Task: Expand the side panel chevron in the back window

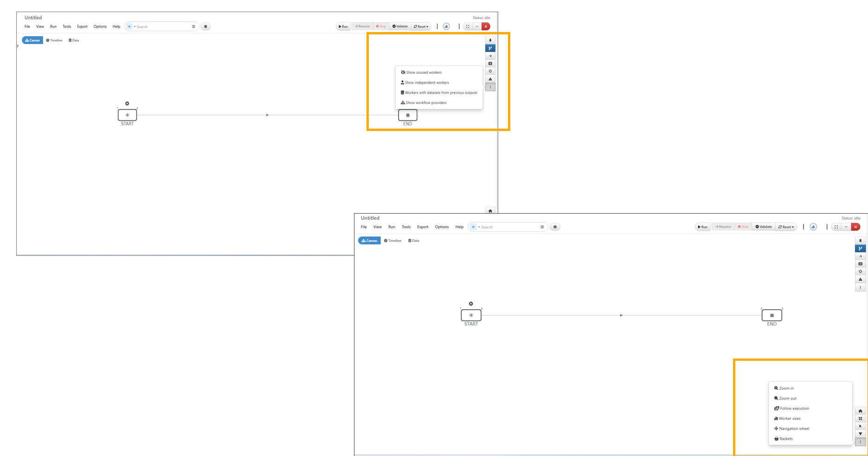Action: click(18, 46)
